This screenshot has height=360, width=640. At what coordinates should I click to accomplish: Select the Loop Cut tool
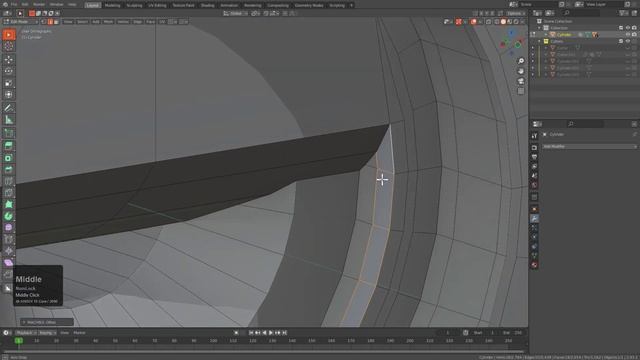click(9, 181)
